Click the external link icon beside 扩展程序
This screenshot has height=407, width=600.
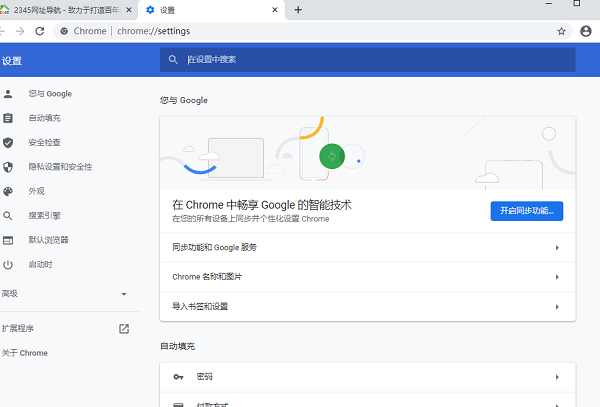pyautogui.click(x=124, y=329)
